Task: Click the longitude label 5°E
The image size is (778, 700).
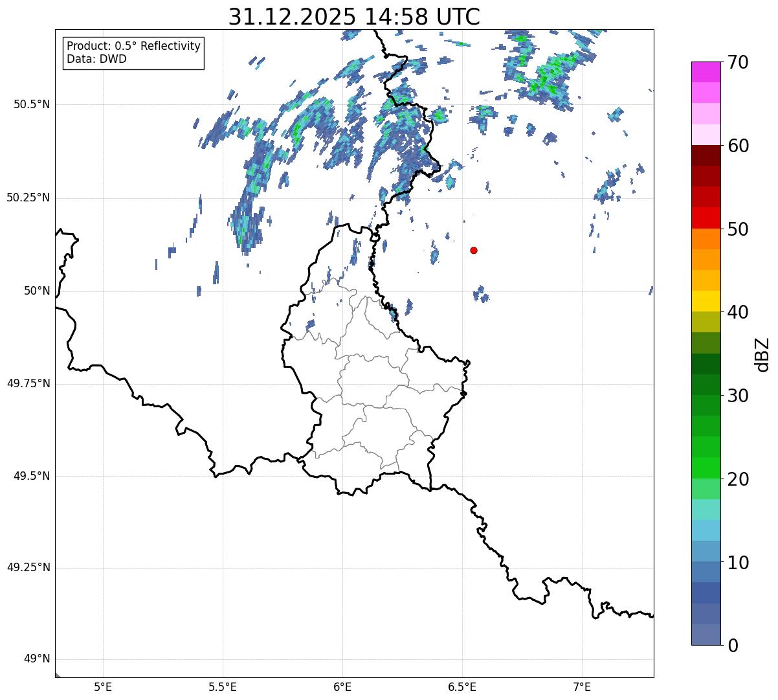Action: pos(103,686)
